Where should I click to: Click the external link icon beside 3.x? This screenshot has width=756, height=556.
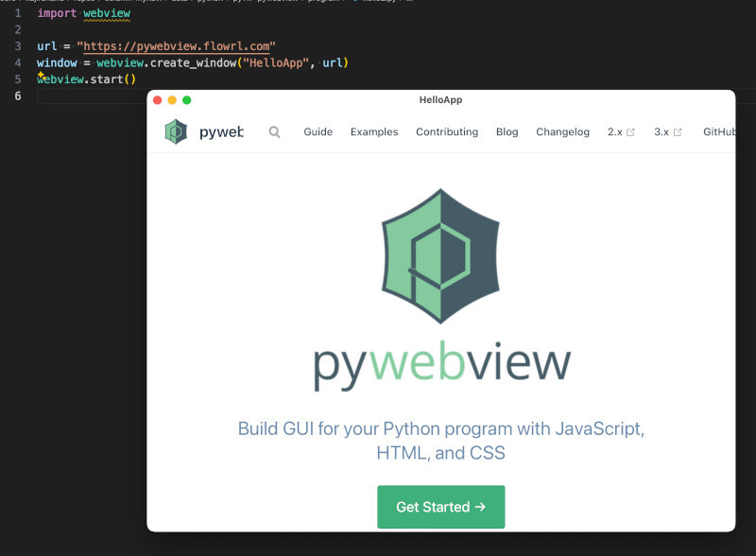pos(678,132)
